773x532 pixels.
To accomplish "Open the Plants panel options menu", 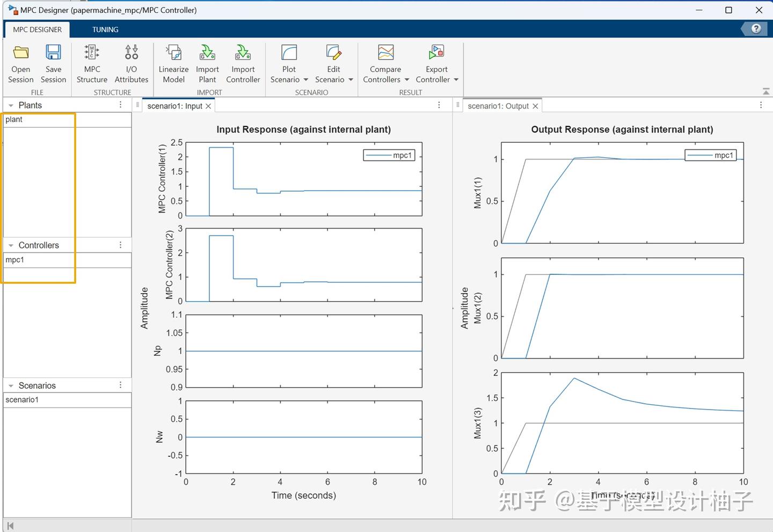I will pyautogui.click(x=120, y=105).
